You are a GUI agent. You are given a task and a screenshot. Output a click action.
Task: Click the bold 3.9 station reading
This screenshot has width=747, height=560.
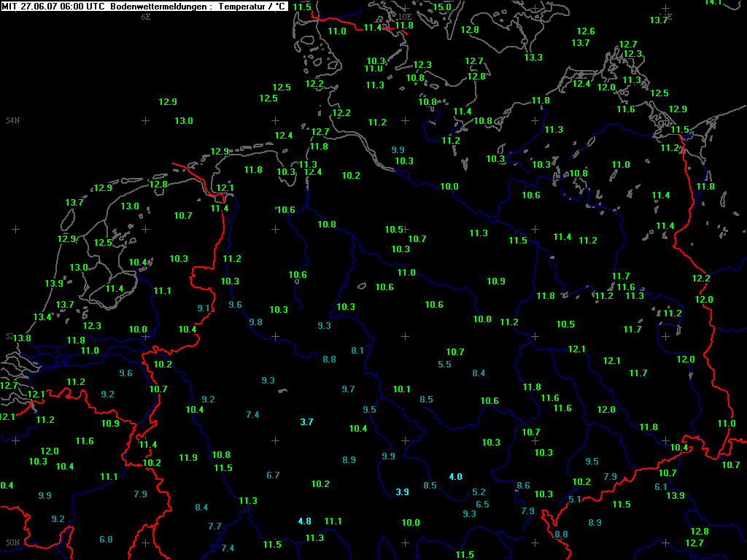(402, 492)
